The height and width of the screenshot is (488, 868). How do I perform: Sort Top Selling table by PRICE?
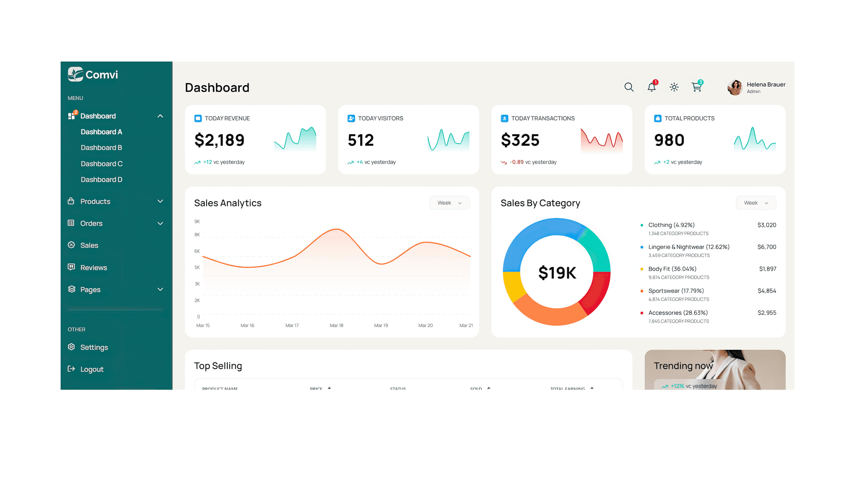tap(320, 389)
